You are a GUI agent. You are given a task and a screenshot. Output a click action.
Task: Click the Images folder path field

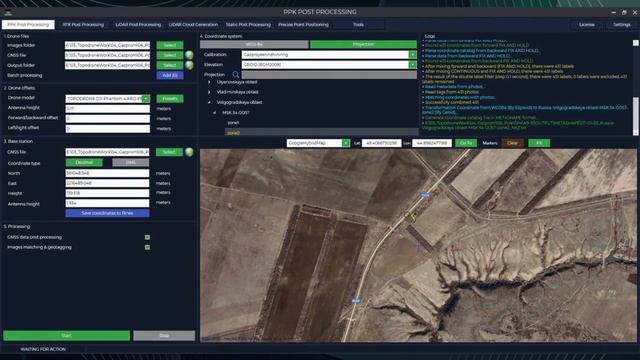click(x=107, y=45)
